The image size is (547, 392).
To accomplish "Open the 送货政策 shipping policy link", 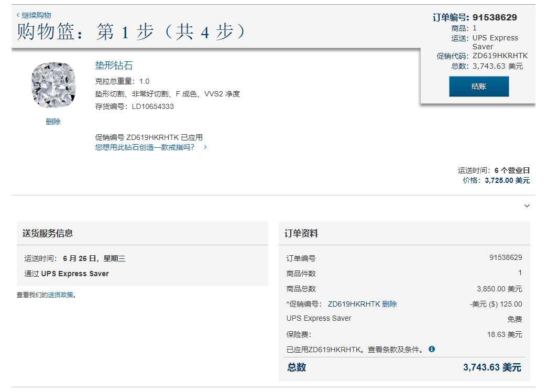I will point(60,295).
